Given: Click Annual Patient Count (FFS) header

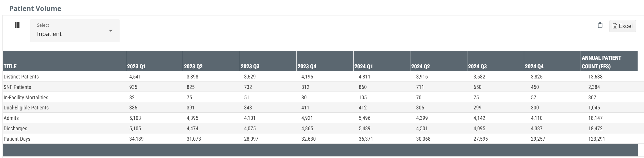Looking at the screenshot, I should (601, 62).
